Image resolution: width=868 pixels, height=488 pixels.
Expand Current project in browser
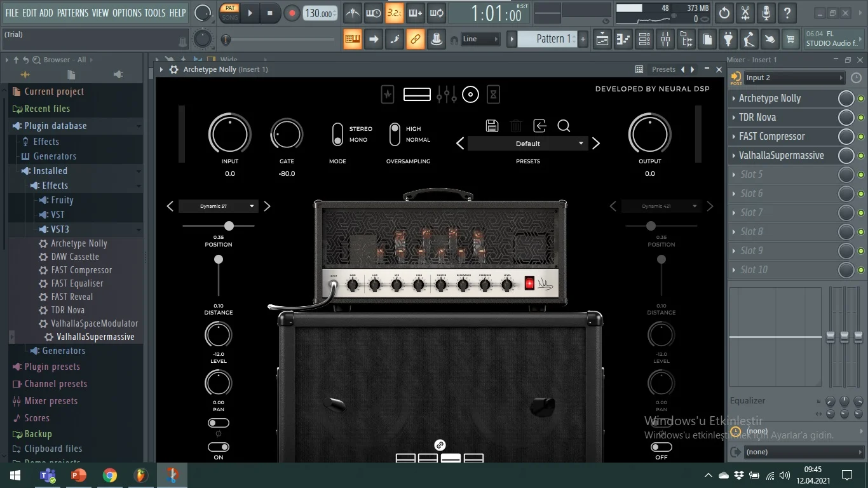click(x=54, y=91)
